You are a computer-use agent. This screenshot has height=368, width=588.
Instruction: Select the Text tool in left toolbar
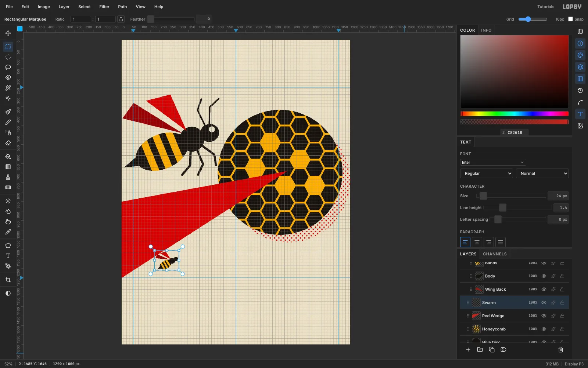(x=8, y=256)
